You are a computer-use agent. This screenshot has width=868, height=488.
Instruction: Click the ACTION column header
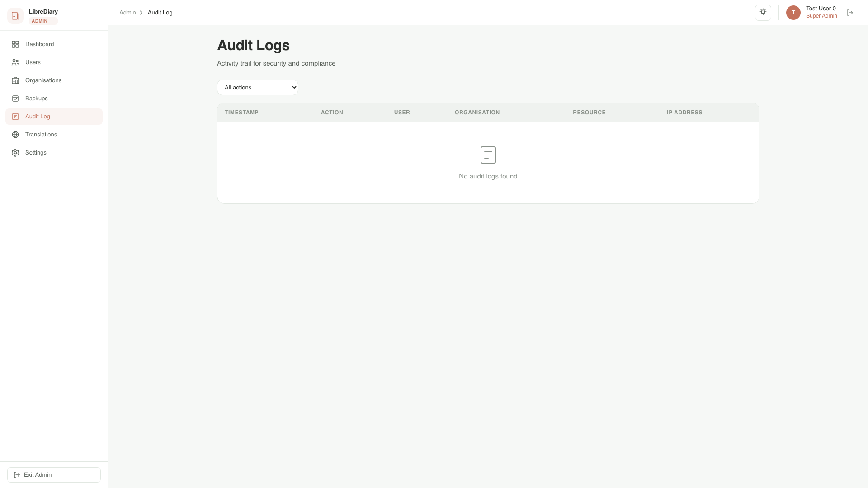tap(332, 113)
